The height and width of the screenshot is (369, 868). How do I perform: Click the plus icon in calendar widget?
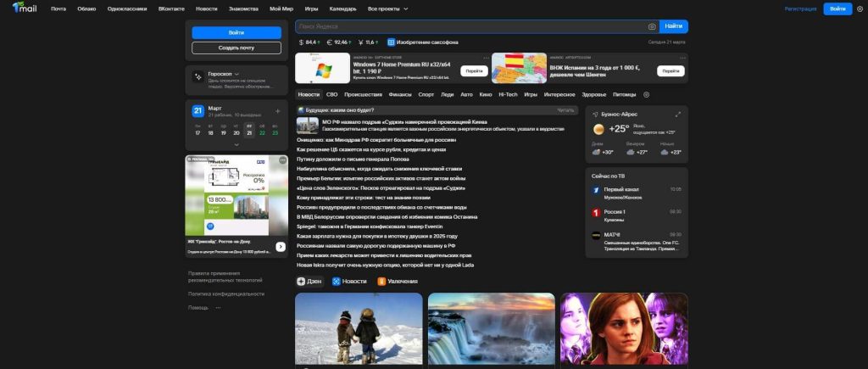(277, 111)
